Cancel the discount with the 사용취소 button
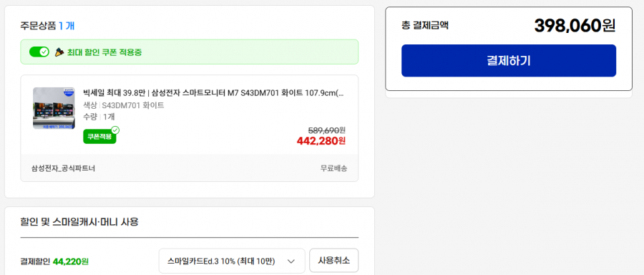 click(334, 261)
